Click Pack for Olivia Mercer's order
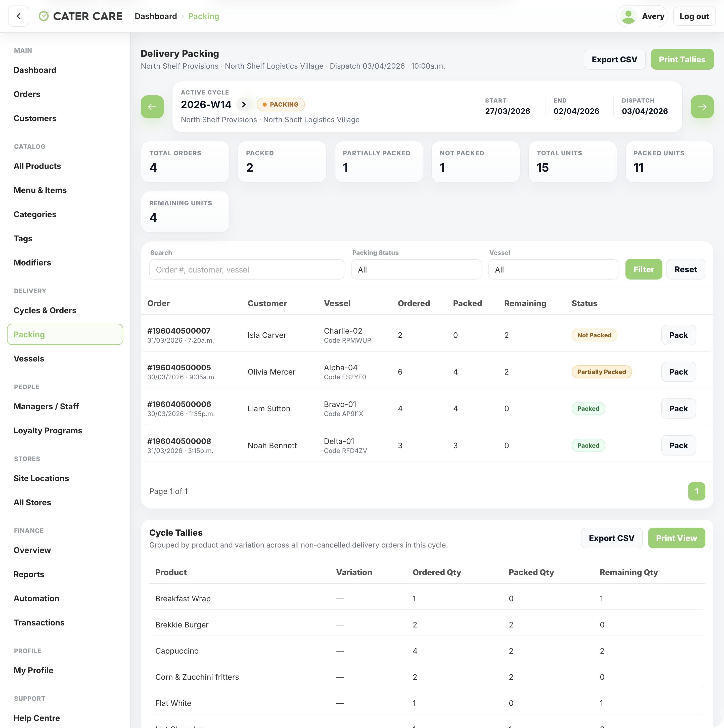 click(x=678, y=372)
